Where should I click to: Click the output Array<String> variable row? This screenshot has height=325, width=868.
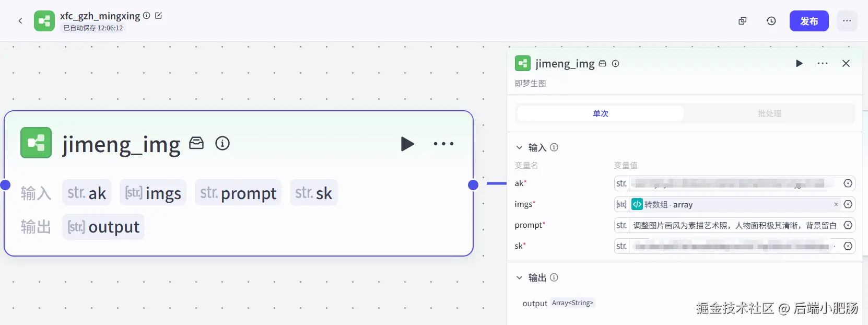tap(558, 303)
